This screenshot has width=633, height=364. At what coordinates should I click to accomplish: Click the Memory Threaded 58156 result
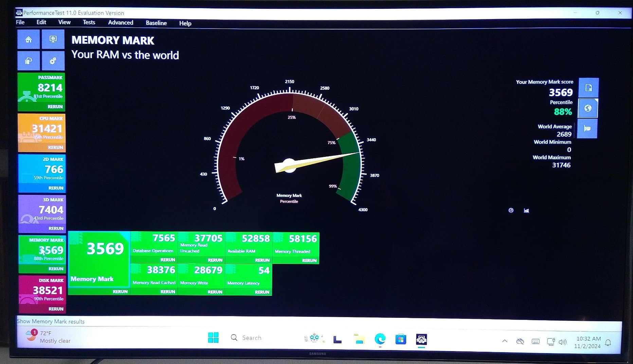tap(296, 245)
